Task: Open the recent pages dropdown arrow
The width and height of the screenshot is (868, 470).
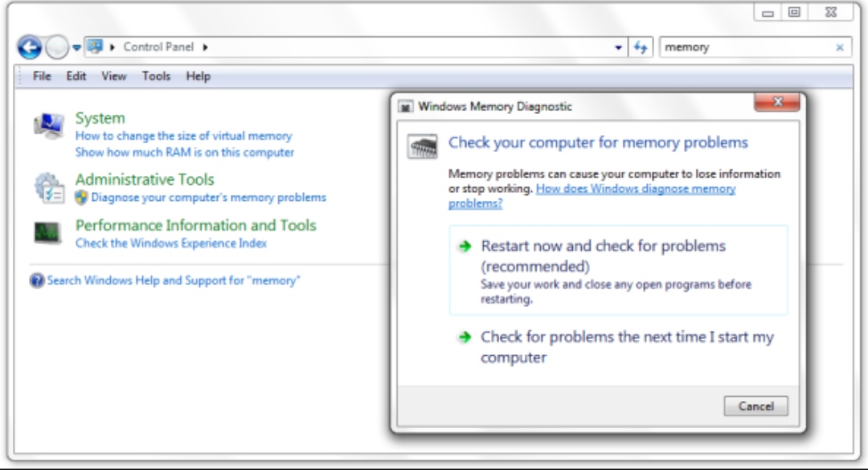Action: [x=76, y=47]
